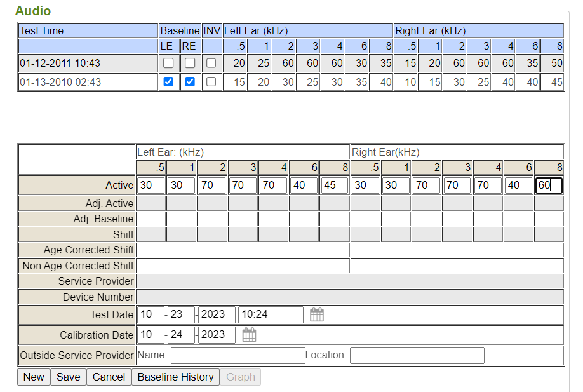Focus the Right Ear 8 kHz Active field
Image resolution: width=583 pixels, height=392 pixels.
(549, 186)
